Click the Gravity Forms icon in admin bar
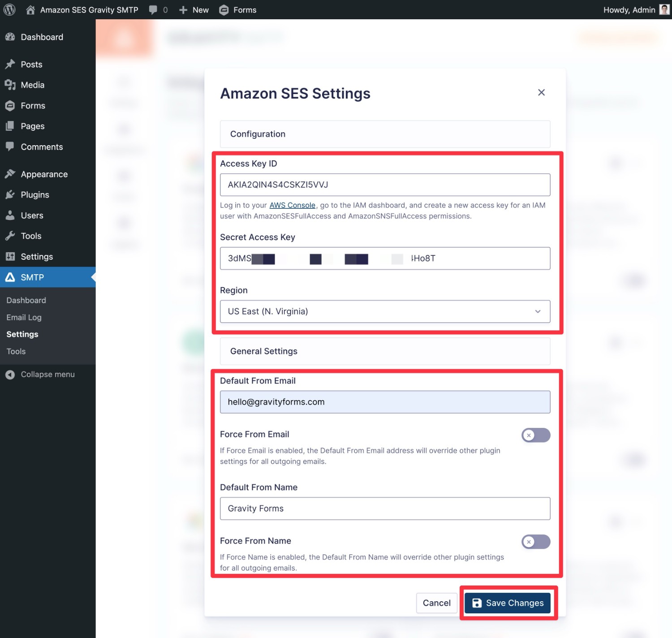Viewport: 672px width, 638px height. pos(224,10)
